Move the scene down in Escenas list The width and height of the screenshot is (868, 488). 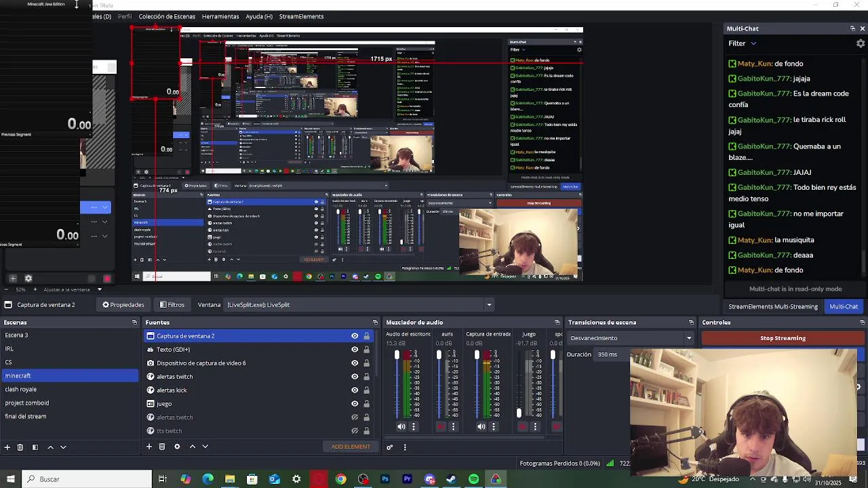pos(63,447)
